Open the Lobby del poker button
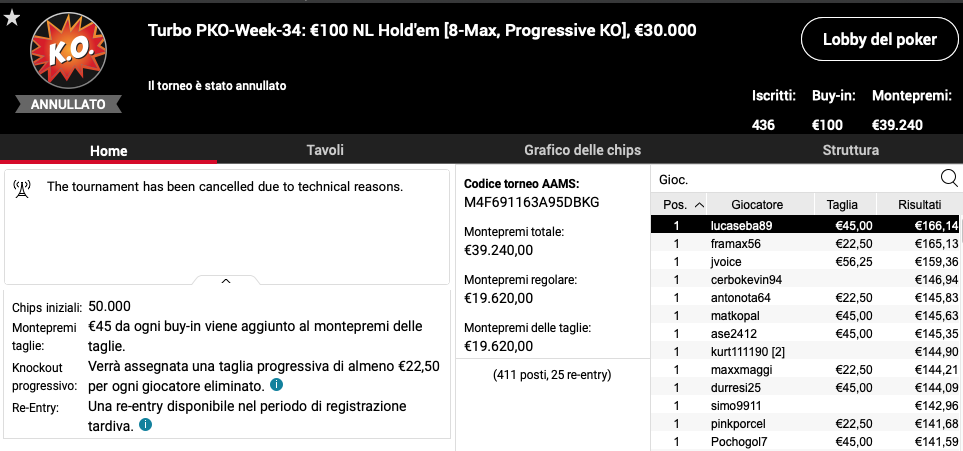The width and height of the screenshot is (963, 451). [x=879, y=39]
